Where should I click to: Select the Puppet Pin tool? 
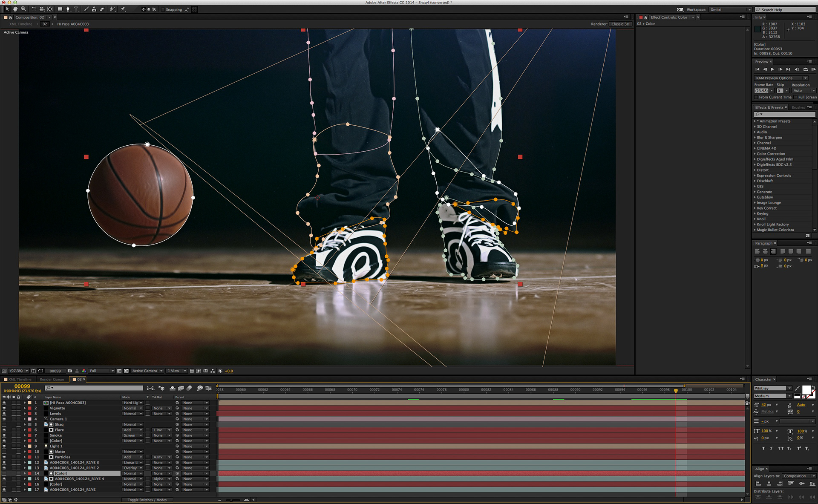tap(123, 9)
